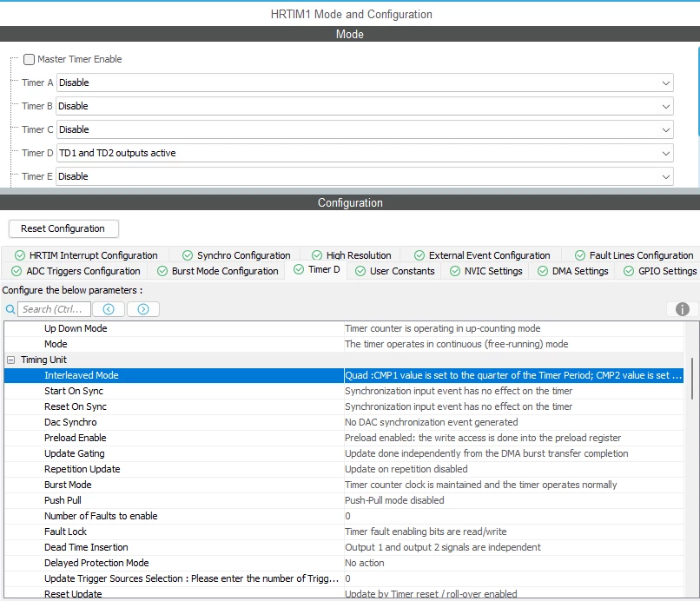Open the Timer D mode dropdown
Image resolution: width=700 pixels, height=601 pixels.
tap(365, 153)
